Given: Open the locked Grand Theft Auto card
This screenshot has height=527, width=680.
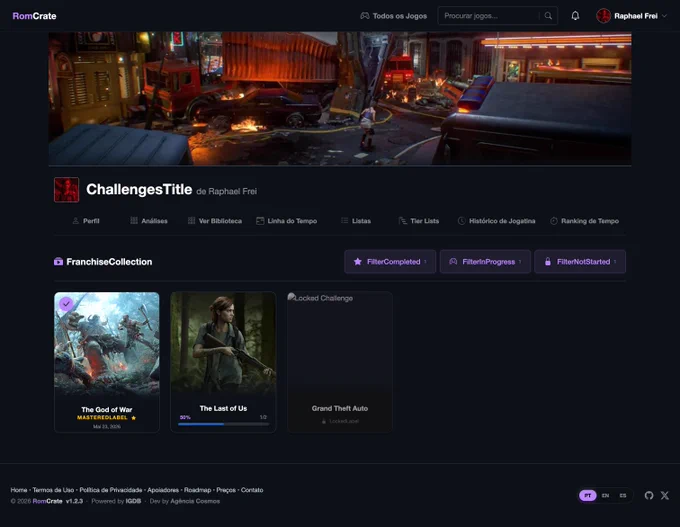Looking at the screenshot, I should coord(340,362).
